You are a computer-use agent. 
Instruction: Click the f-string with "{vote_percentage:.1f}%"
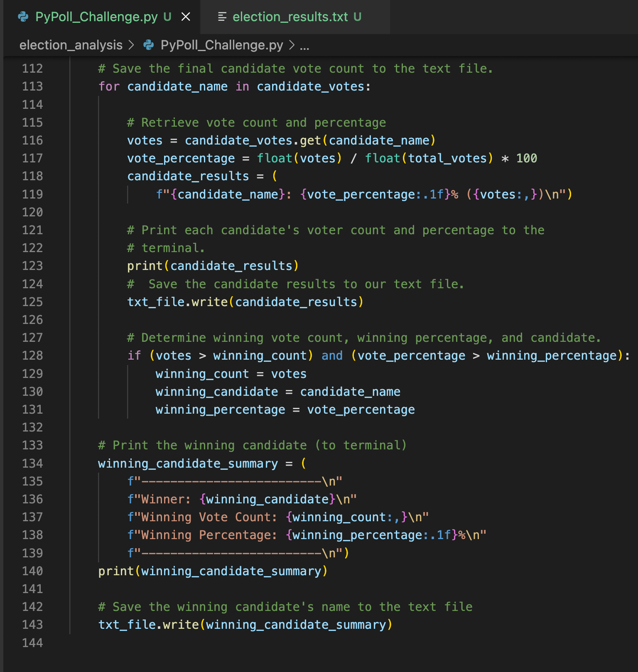[x=364, y=194]
